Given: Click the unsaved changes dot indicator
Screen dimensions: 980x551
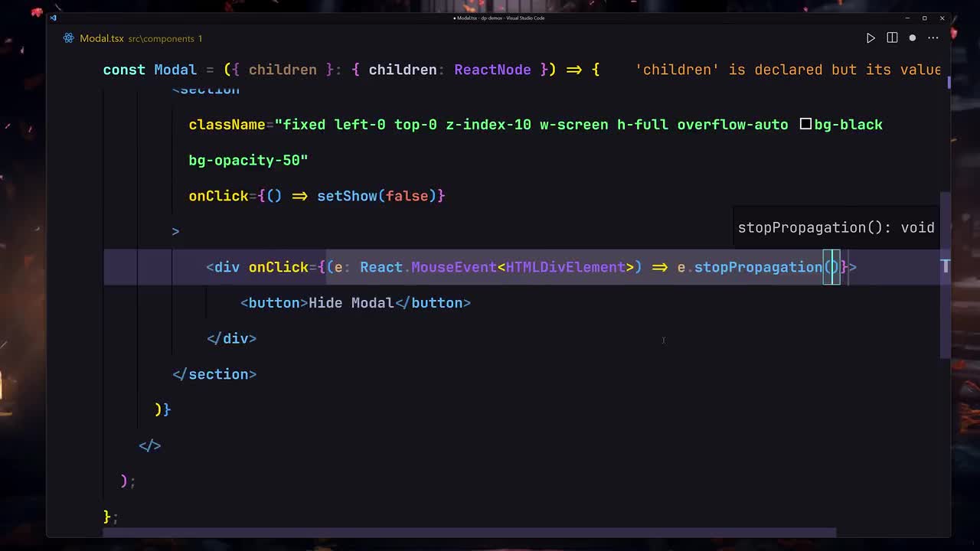Looking at the screenshot, I should point(913,38).
